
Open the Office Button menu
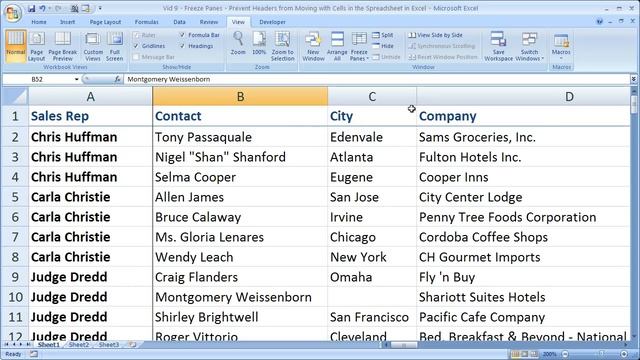click(x=12, y=12)
